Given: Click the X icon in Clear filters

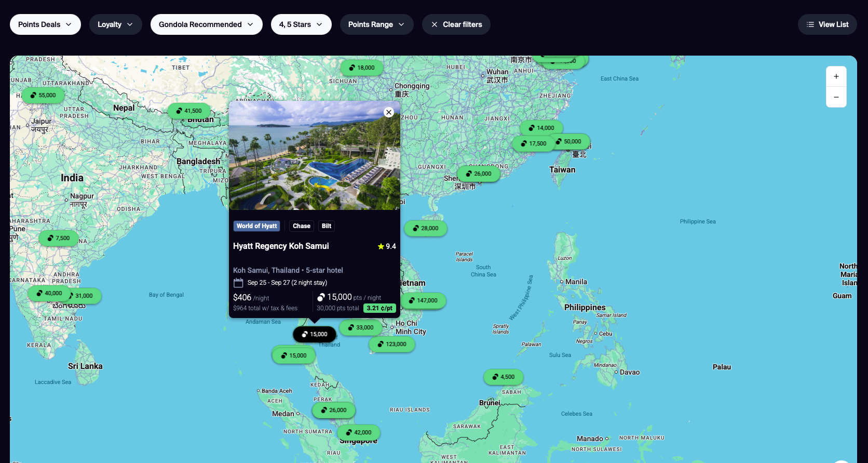Looking at the screenshot, I should click(x=435, y=24).
